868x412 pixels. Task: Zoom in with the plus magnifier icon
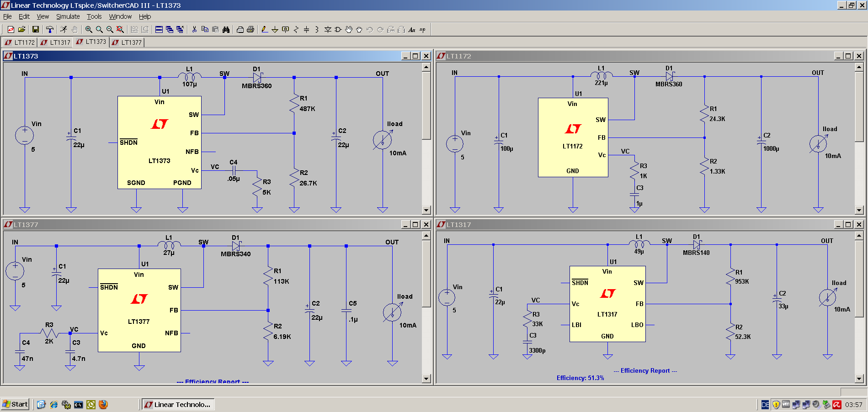coord(89,29)
